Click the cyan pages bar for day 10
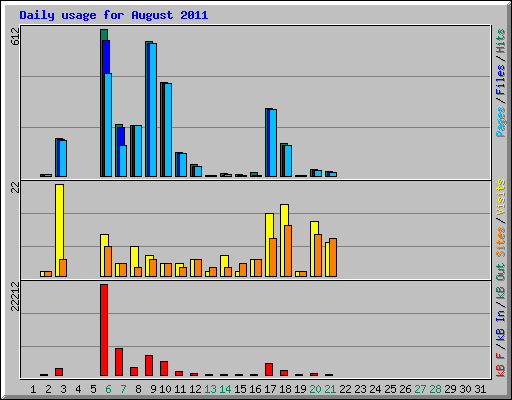 pos(168,130)
